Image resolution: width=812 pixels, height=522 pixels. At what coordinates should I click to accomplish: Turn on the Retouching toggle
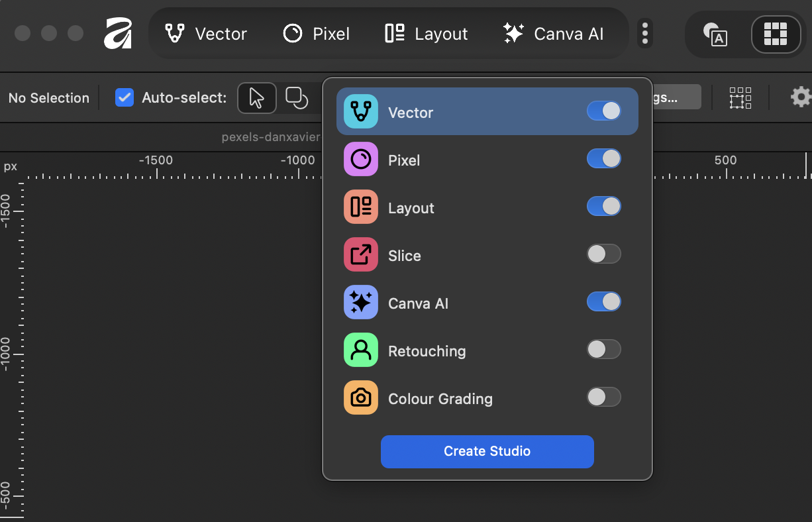point(603,350)
